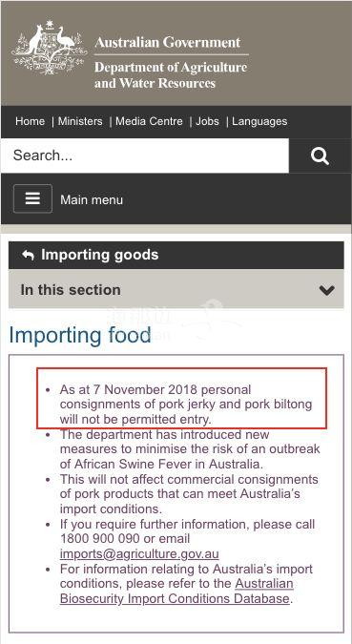This screenshot has height=644, width=352.
Task: Click the red-outlined pork jerky notice
Action: (182, 398)
